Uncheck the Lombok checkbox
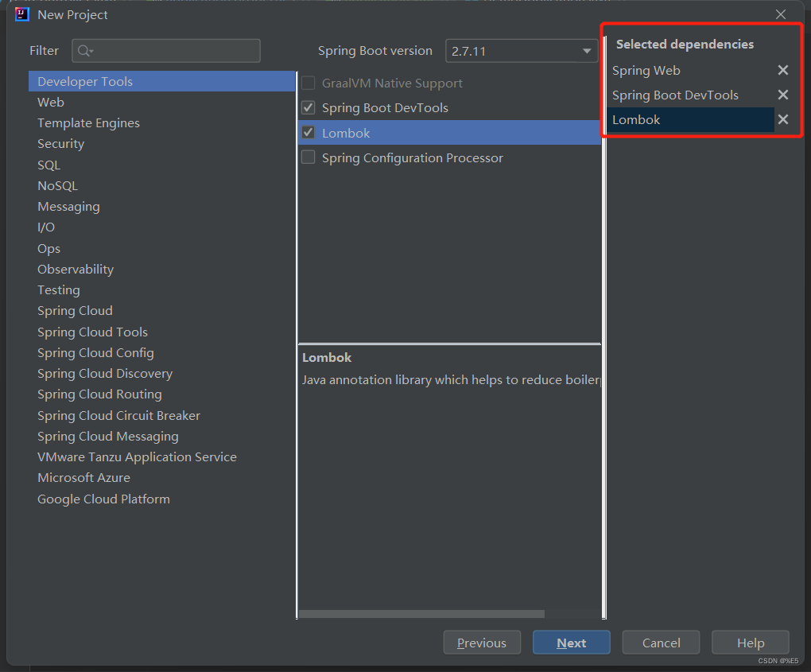811x672 pixels. click(x=308, y=133)
